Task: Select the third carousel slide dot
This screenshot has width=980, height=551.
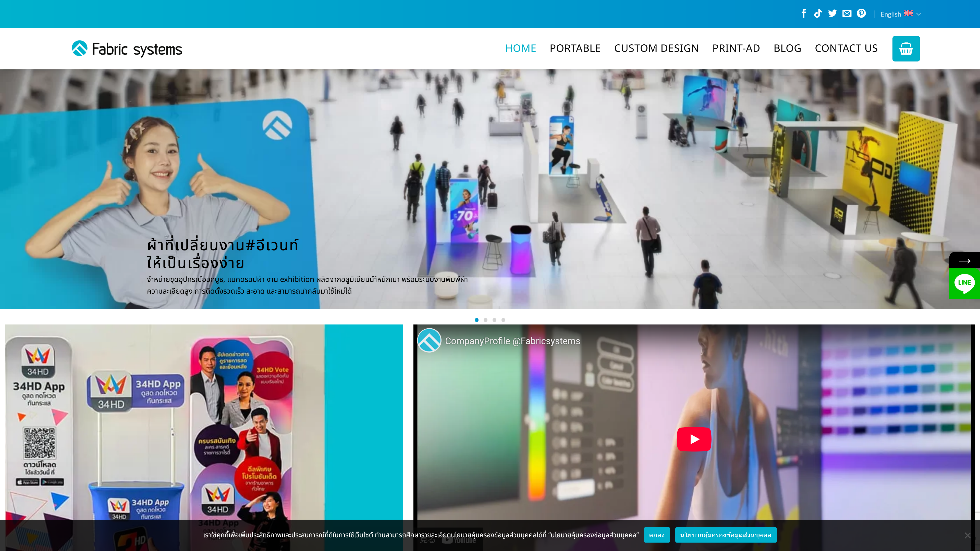Action: (494, 320)
